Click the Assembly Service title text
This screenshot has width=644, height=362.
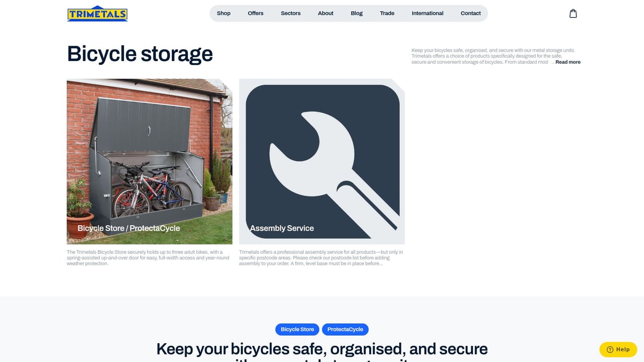[282, 228]
